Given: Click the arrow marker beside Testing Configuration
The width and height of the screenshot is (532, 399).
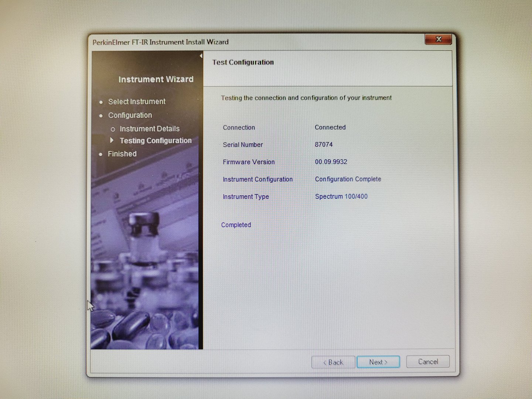Looking at the screenshot, I should (x=112, y=140).
